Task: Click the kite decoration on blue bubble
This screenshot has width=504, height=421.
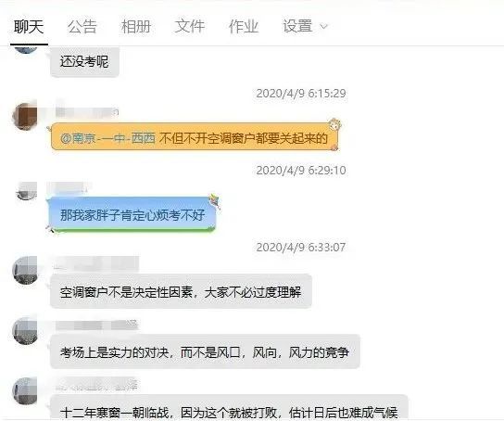Action: tap(214, 200)
